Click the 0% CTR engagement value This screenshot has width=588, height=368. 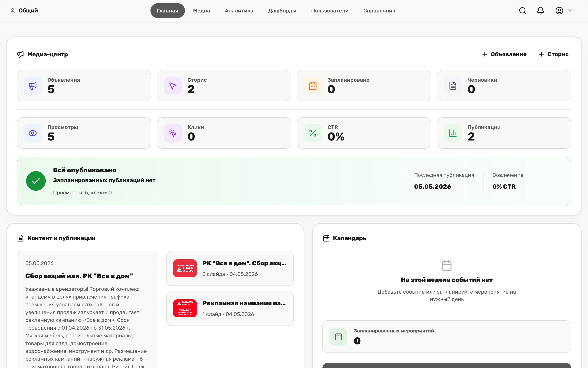click(x=504, y=187)
